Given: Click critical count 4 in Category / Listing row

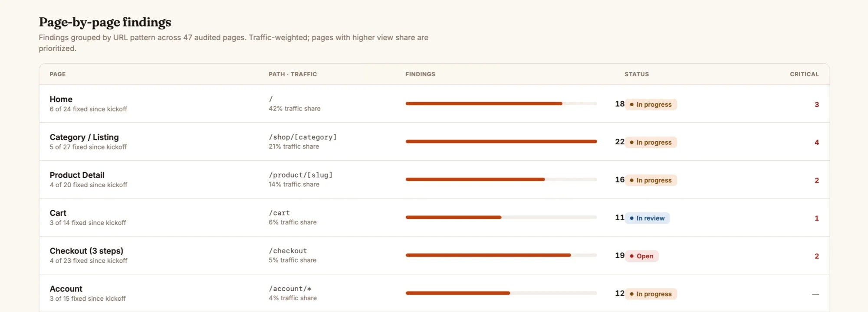Looking at the screenshot, I should (x=817, y=143).
